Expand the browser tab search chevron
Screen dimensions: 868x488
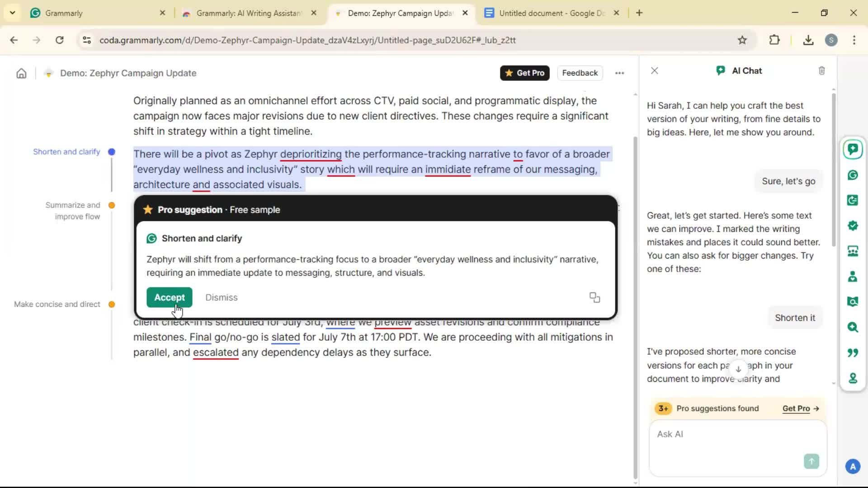tap(12, 13)
